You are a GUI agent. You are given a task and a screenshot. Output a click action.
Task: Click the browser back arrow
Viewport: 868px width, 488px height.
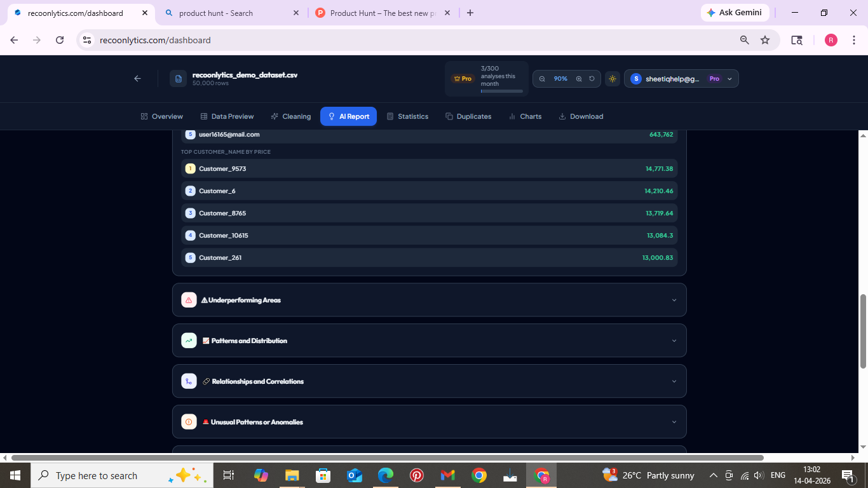(x=14, y=40)
